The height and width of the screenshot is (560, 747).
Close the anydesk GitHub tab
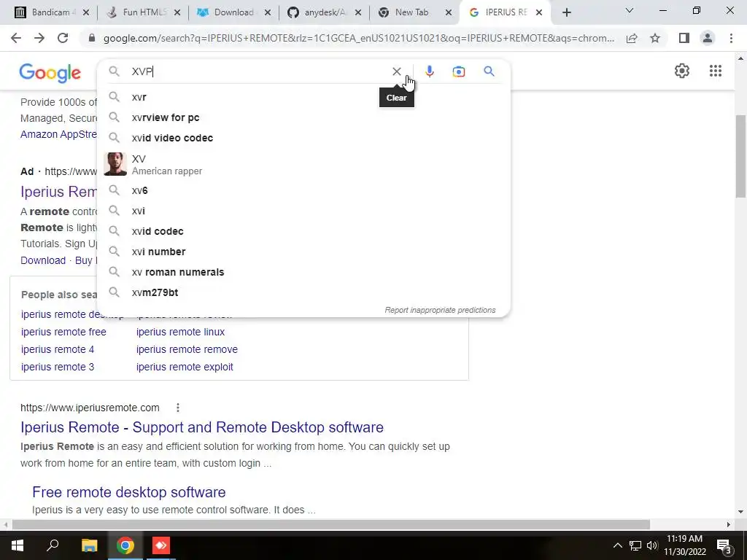pos(358,13)
